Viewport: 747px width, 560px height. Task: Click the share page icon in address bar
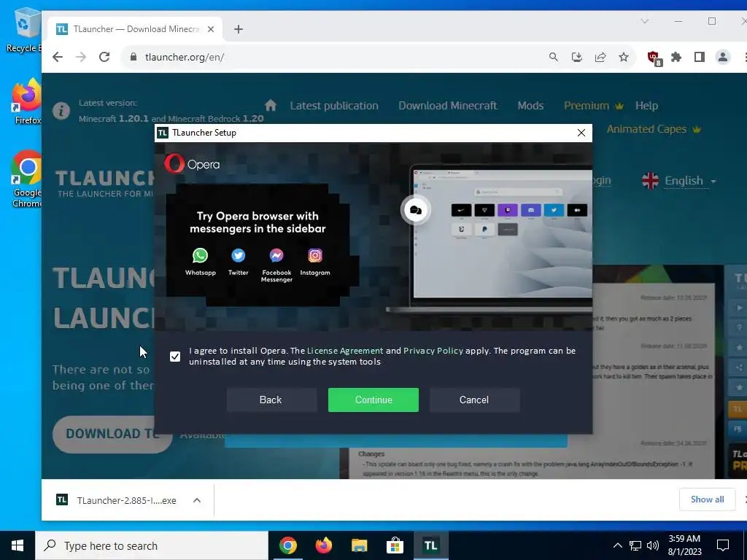pyautogui.click(x=600, y=57)
